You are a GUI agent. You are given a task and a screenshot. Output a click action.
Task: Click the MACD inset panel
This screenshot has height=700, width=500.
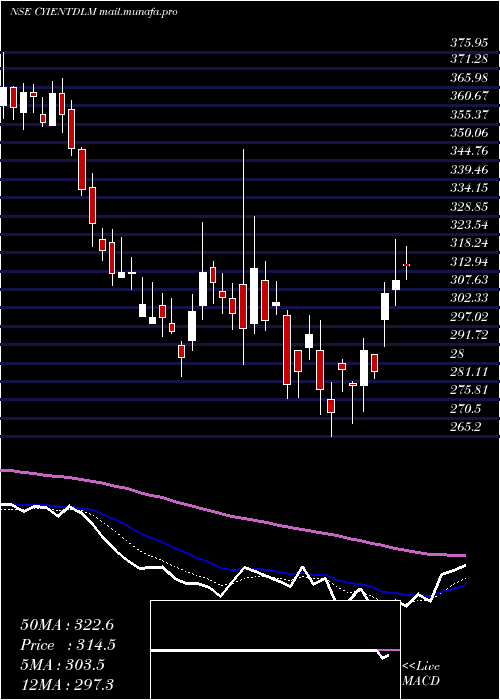(275, 650)
